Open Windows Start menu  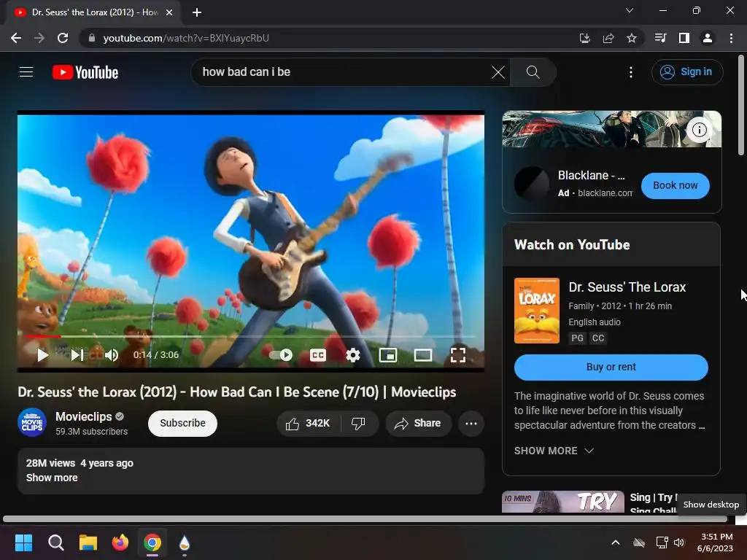pyautogui.click(x=23, y=542)
